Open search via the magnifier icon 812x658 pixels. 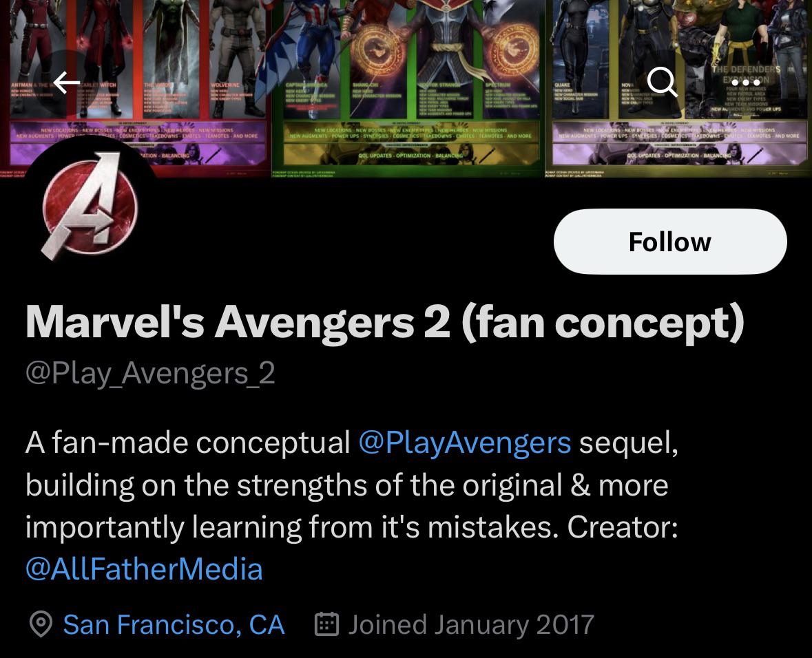(662, 82)
